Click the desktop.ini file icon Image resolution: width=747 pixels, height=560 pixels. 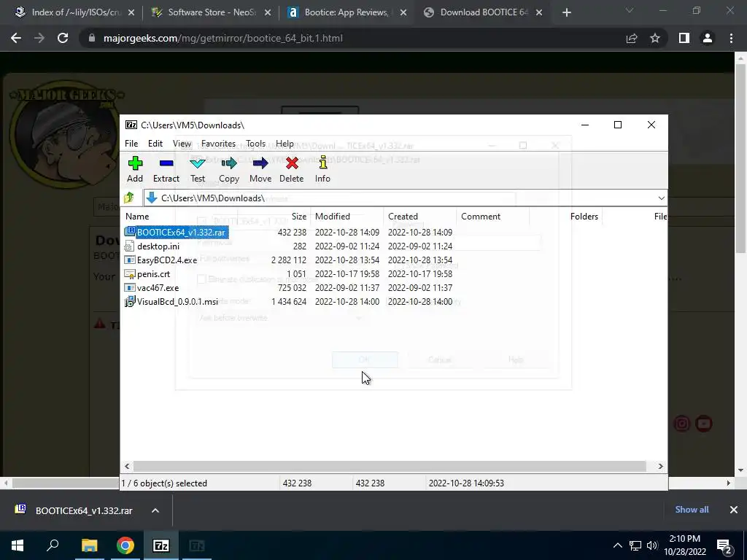(129, 246)
